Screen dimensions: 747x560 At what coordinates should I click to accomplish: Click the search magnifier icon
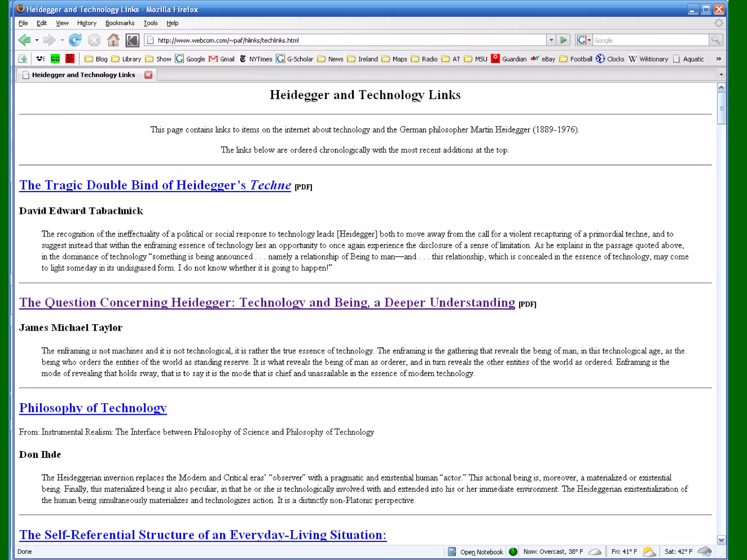[715, 40]
